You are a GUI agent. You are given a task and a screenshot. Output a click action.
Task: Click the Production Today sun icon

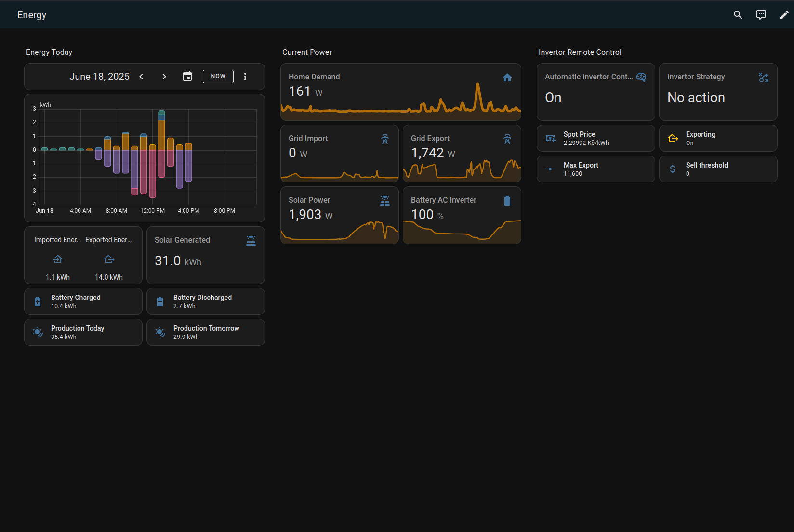[x=38, y=332]
